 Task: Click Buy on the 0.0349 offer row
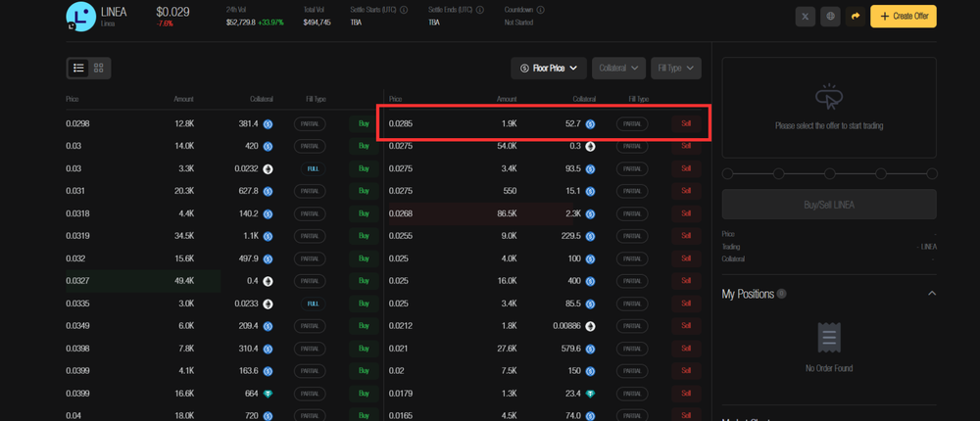coord(364,326)
